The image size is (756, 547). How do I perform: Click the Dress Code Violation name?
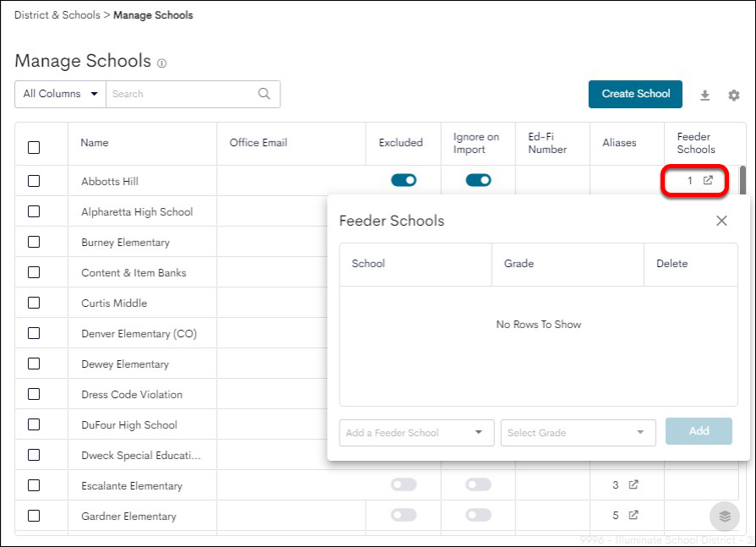click(x=132, y=395)
